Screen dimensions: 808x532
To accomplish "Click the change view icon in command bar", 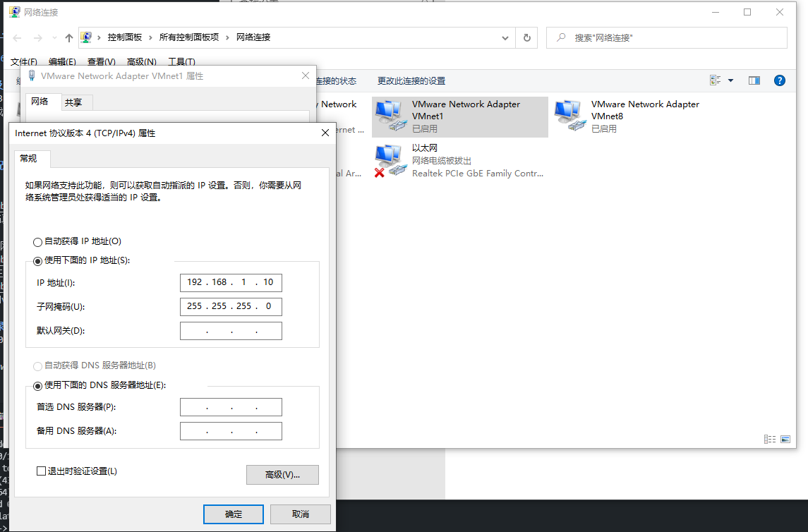I will [716, 80].
